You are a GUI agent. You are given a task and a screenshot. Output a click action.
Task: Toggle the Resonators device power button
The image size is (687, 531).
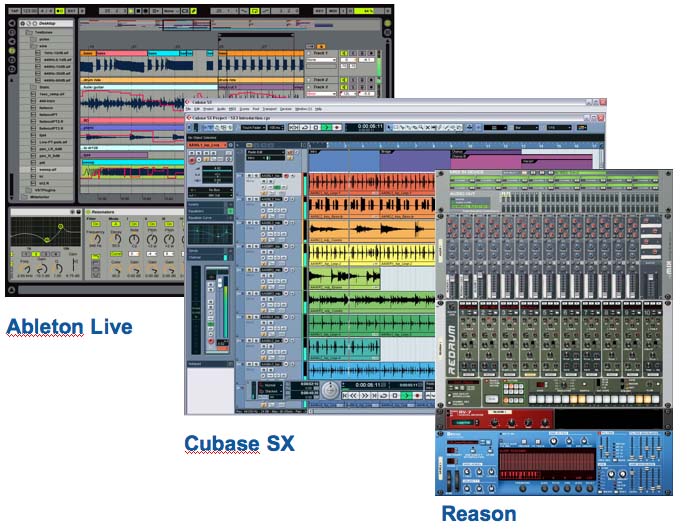point(88,212)
